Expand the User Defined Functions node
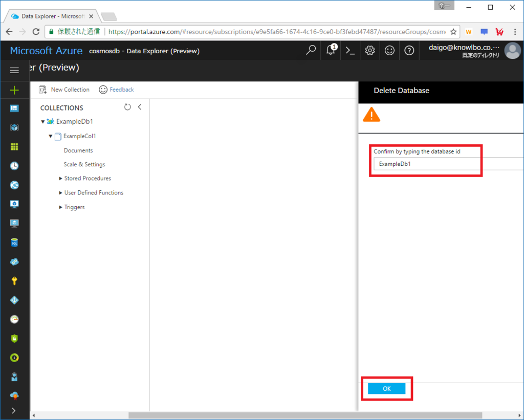The height and width of the screenshot is (420, 524). point(60,193)
